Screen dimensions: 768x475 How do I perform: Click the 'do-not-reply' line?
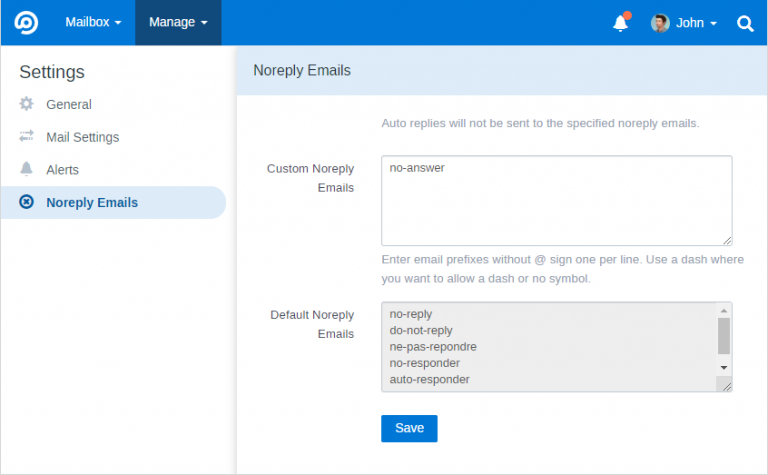[421, 331]
